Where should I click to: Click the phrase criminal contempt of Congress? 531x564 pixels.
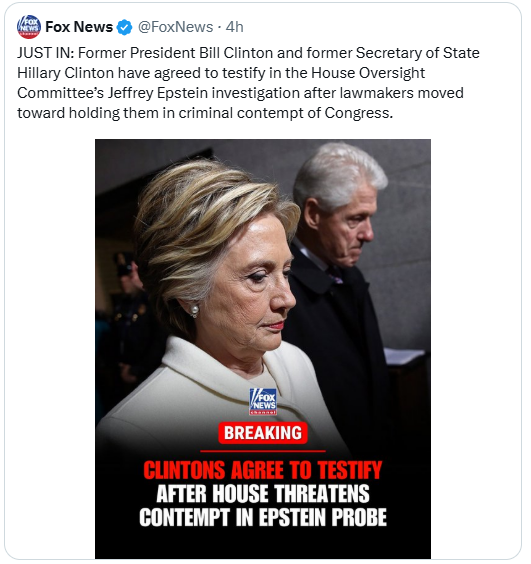(285, 113)
